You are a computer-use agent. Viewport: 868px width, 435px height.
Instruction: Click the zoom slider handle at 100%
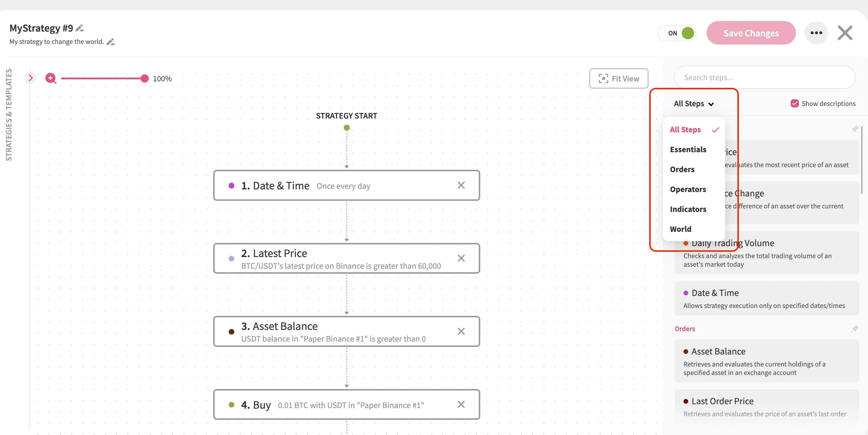[x=145, y=78]
